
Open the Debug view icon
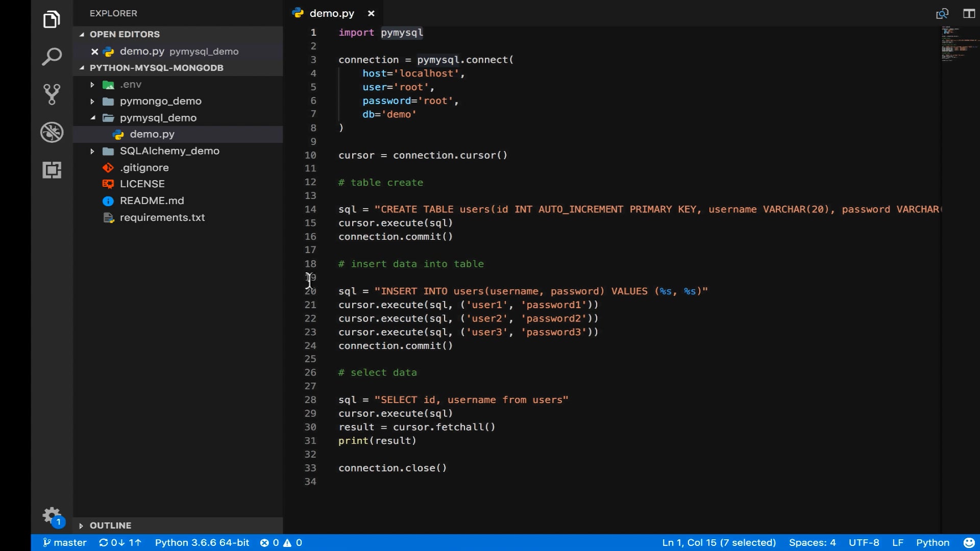(x=52, y=132)
